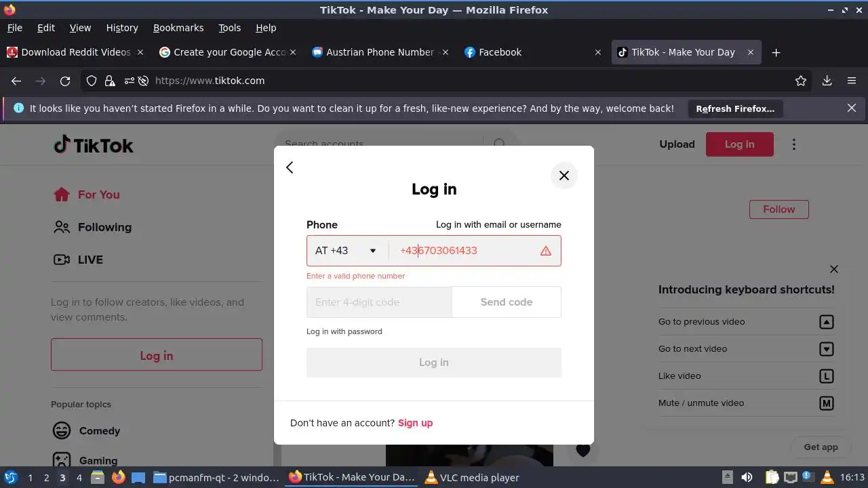Click the next video arrow key icon

(826, 349)
